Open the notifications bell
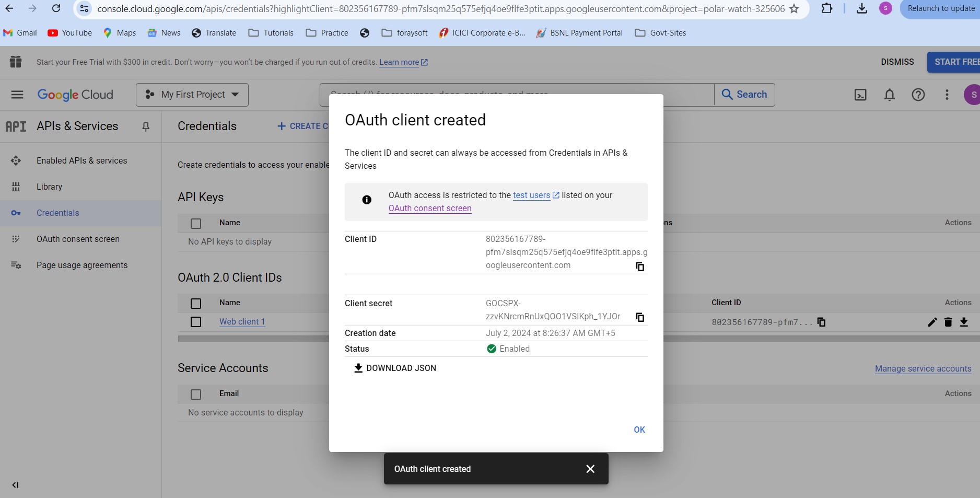 click(889, 95)
